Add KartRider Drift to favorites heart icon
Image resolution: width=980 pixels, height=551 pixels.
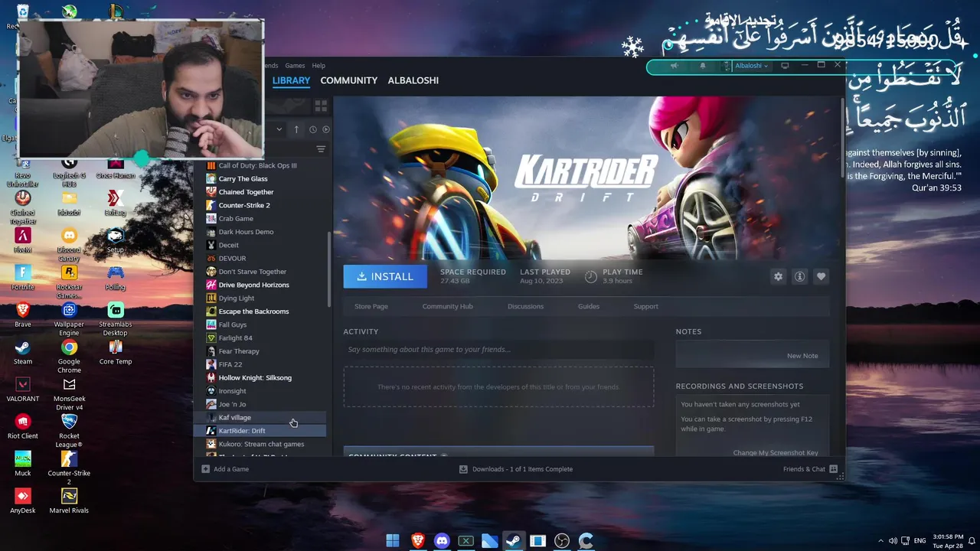[x=821, y=276]
